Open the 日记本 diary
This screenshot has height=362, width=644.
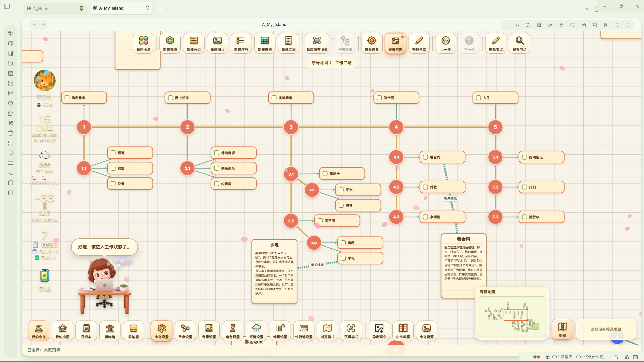point(86,331)
